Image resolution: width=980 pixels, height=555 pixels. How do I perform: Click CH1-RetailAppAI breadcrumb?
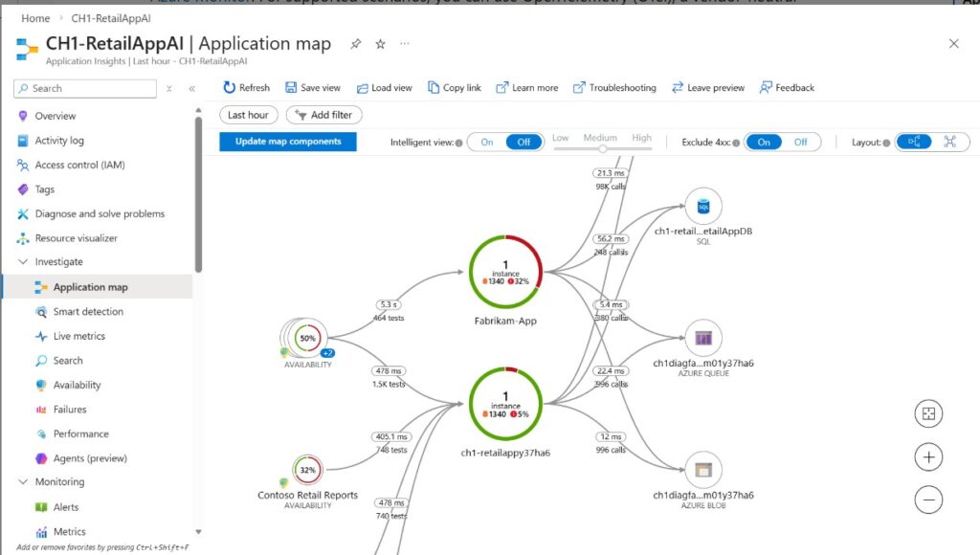pos(111,18)
